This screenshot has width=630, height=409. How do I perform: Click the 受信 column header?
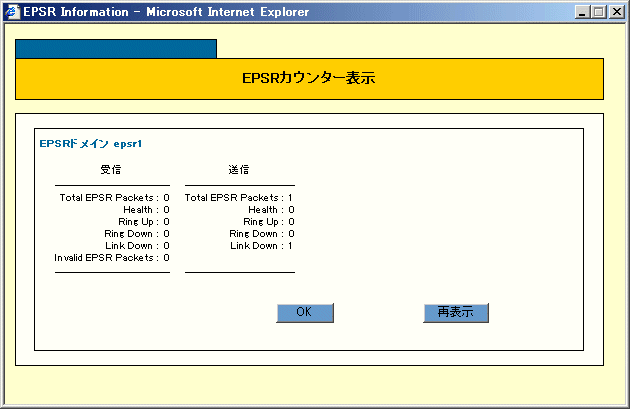click(x=111, y=170)
